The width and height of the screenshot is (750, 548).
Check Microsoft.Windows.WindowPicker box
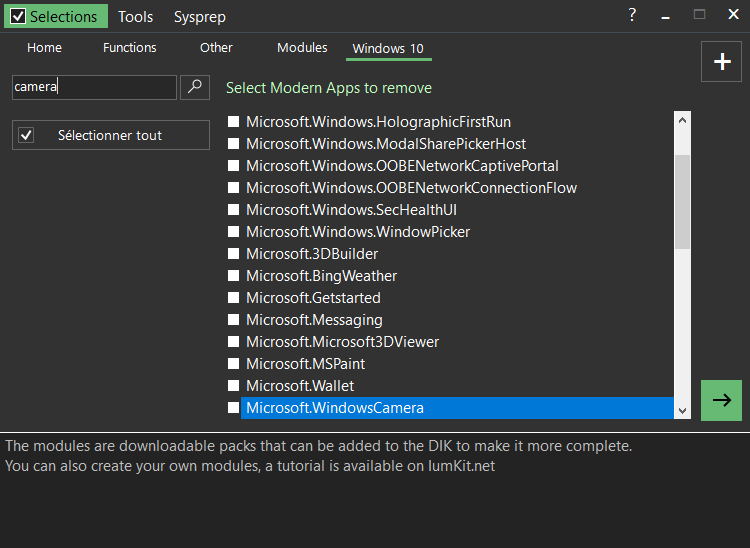click(x=233, y=231)
